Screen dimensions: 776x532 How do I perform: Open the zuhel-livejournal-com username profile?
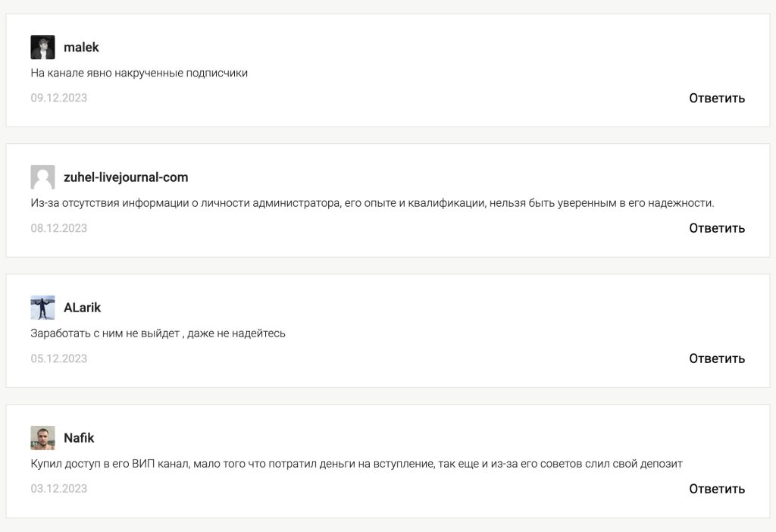[x=126, y=177]
